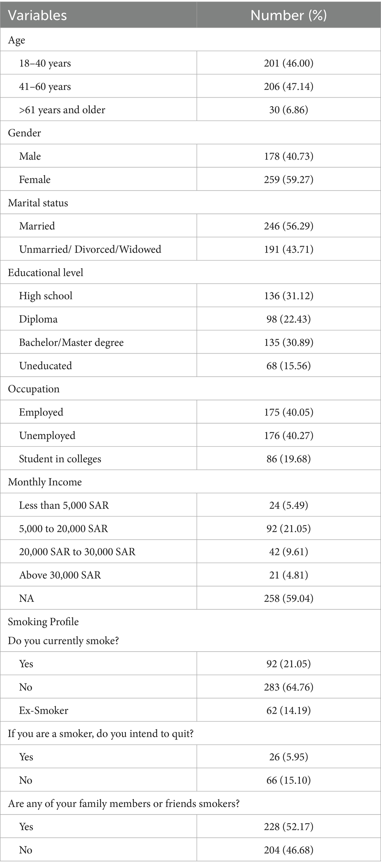This screenshot has width=381, height=868.
Task: Click the value 228 (52.17)
Action: coord(288,827)
